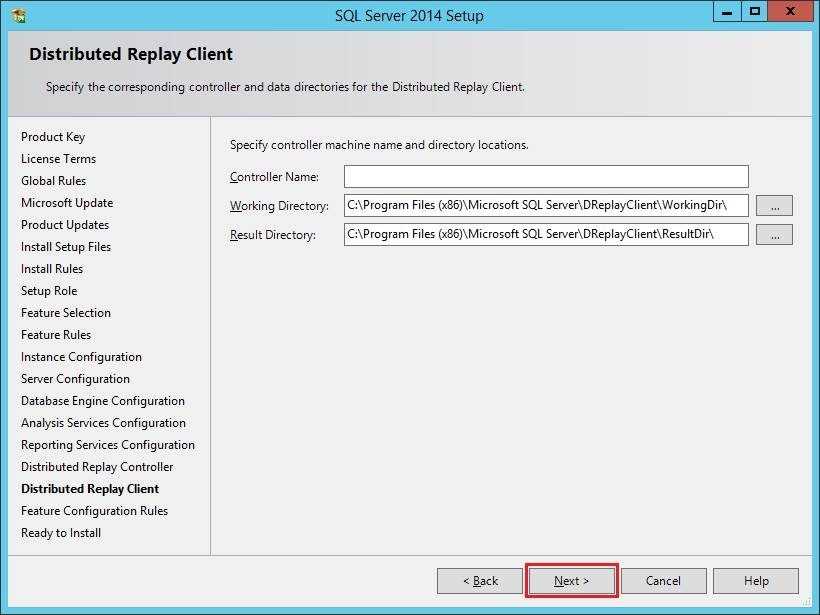Select the Install Setup Files step
The image size is (820, 615).
[66, 247]
